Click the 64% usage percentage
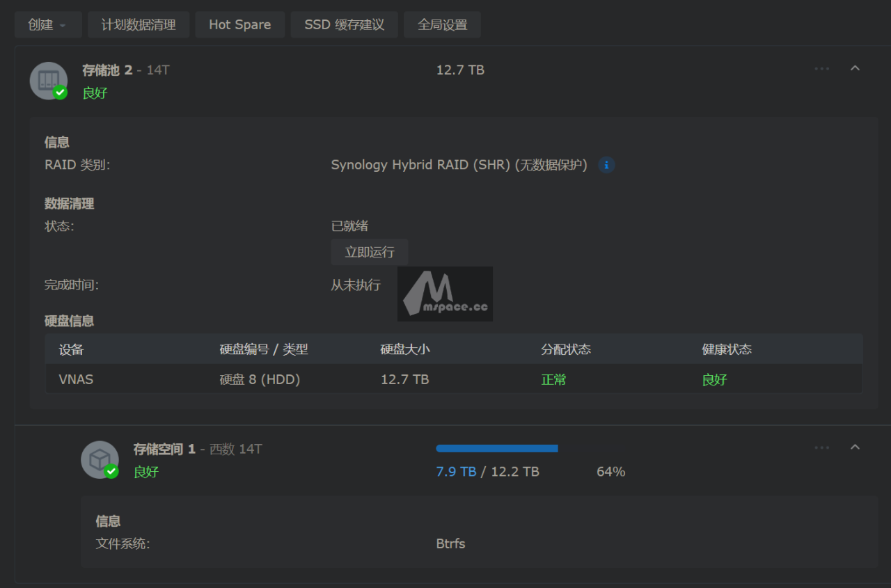The image size is (891, 588). click(611, 472)
